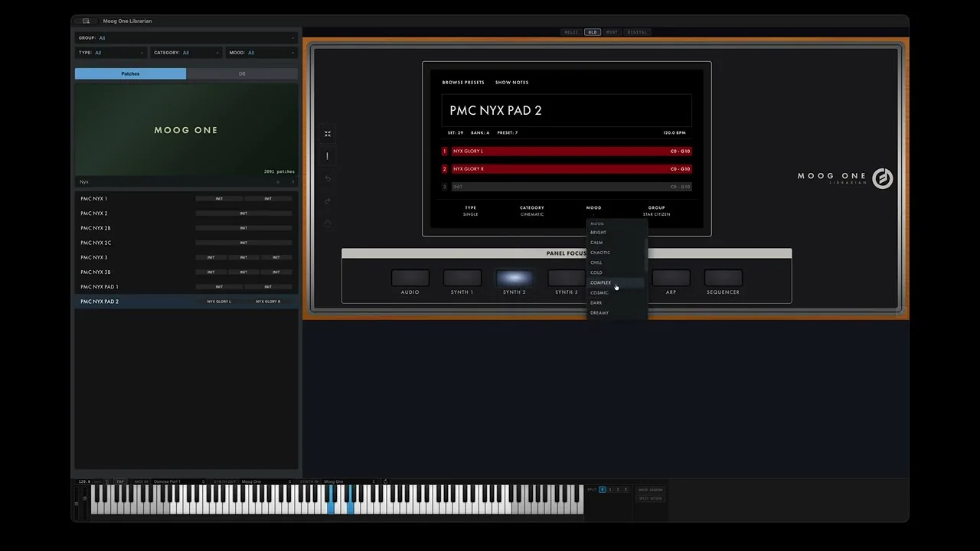This screenshot has width=980, height=551.
Task: Click the 120.0 tempo value in the bottom bar
Action: [x=84, y=481]
